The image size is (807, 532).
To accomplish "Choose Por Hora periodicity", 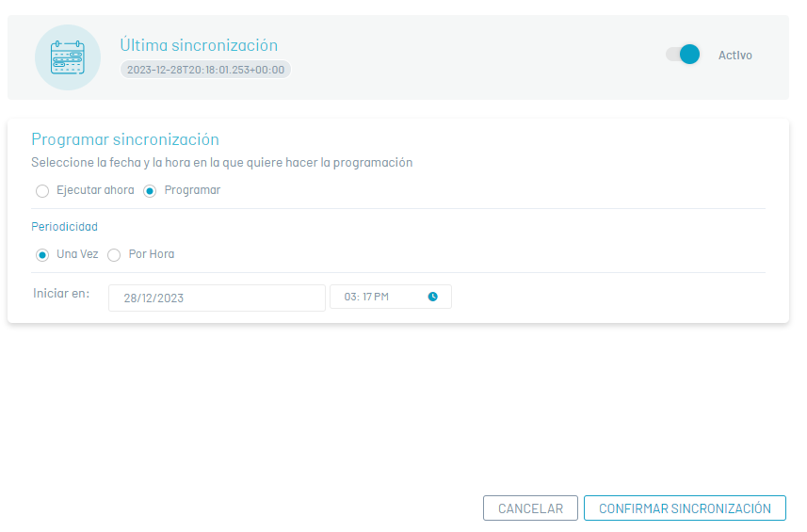I will click(x=114, y=254).
